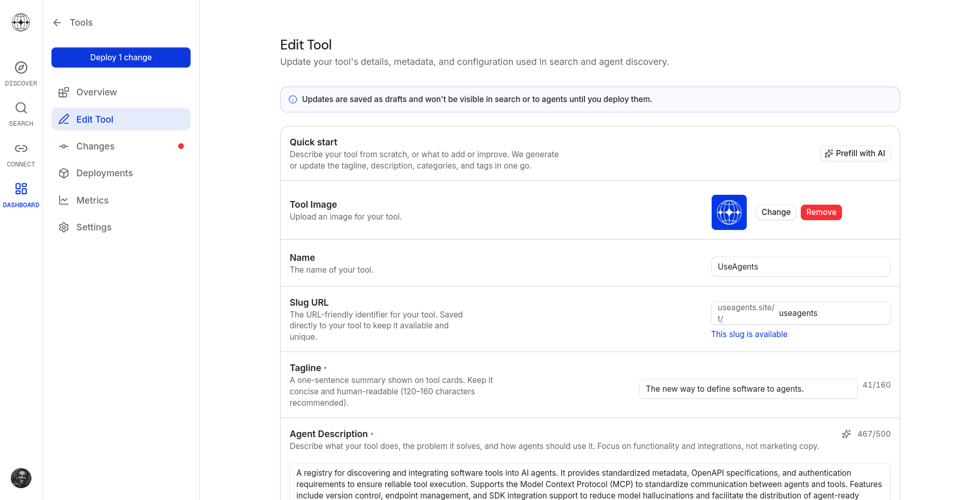Image resolution: width=980 pixels, height=500 pixels.
Task: Click the globe logo at the top left
Action: point(21,23)
